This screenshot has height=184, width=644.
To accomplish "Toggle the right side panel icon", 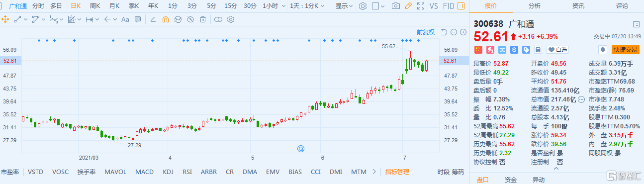I will [461, 6].
